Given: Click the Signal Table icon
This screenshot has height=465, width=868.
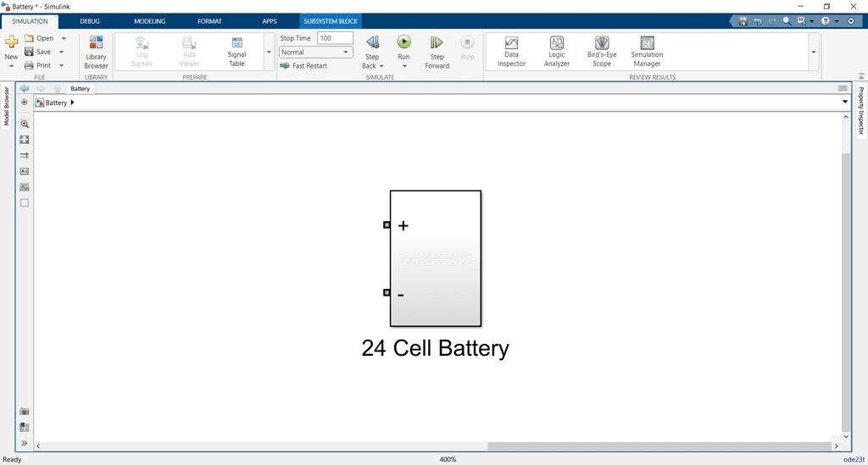Looking at the screenshot, I should [x=236, y=51].
